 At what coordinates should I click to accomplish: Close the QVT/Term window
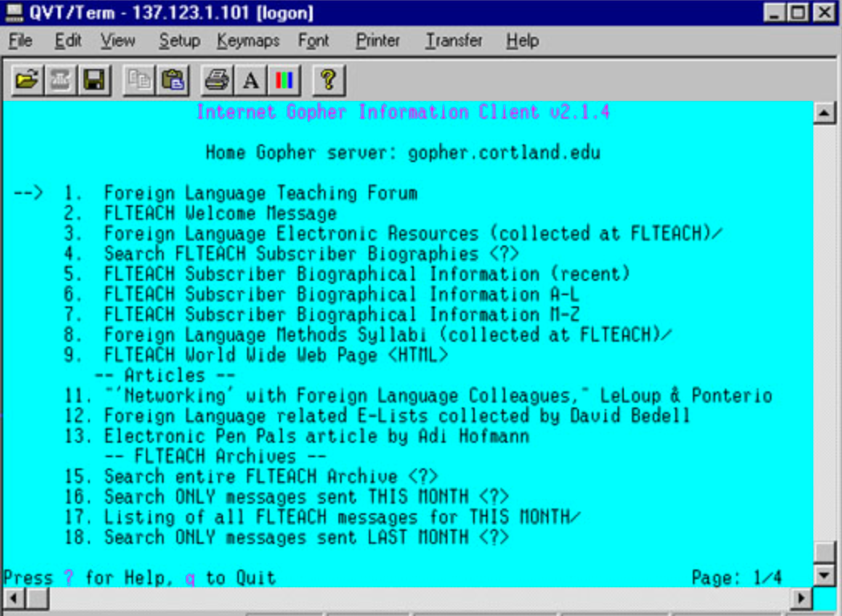tap(824, 12)
